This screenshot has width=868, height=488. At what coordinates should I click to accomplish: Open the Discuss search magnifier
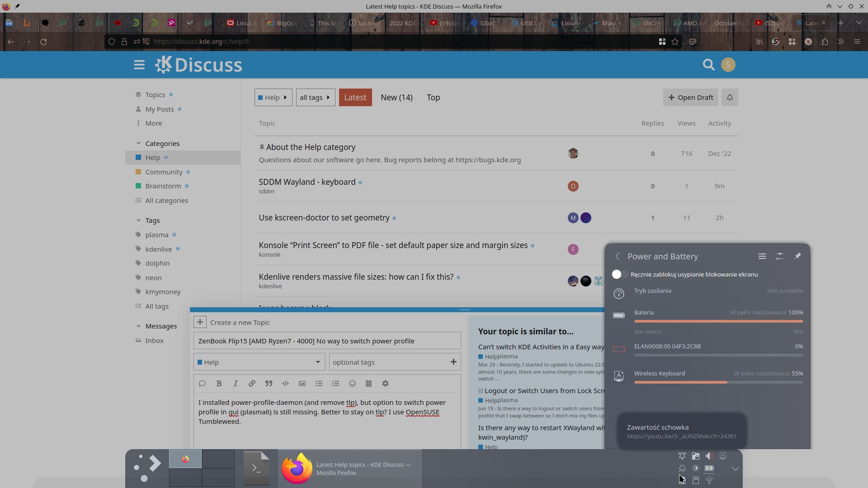[x=708, y=65]
